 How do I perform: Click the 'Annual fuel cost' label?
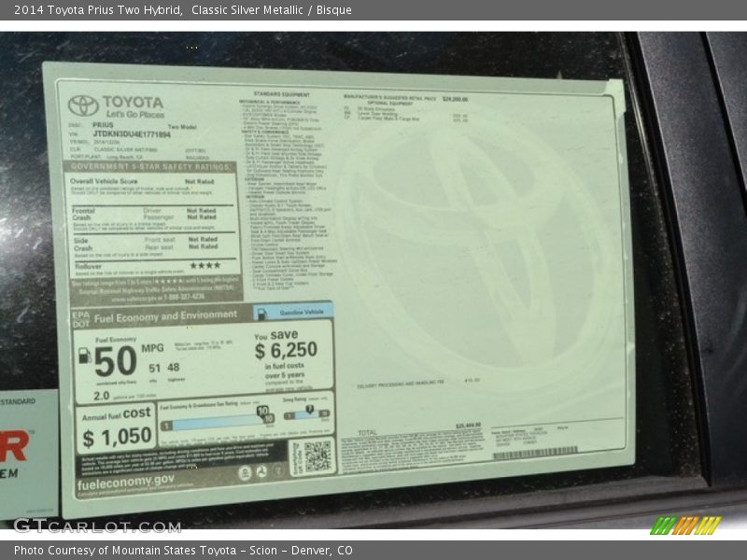coord(116,414)
